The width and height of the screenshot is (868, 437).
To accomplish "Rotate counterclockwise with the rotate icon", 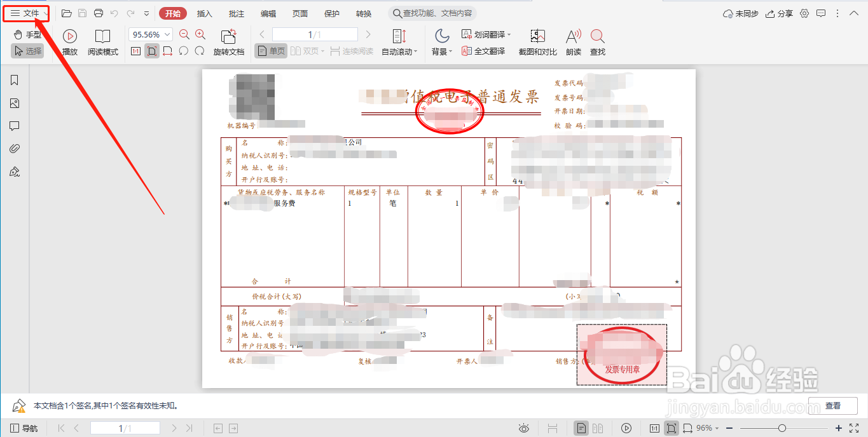I will click(x=184, y=51).
